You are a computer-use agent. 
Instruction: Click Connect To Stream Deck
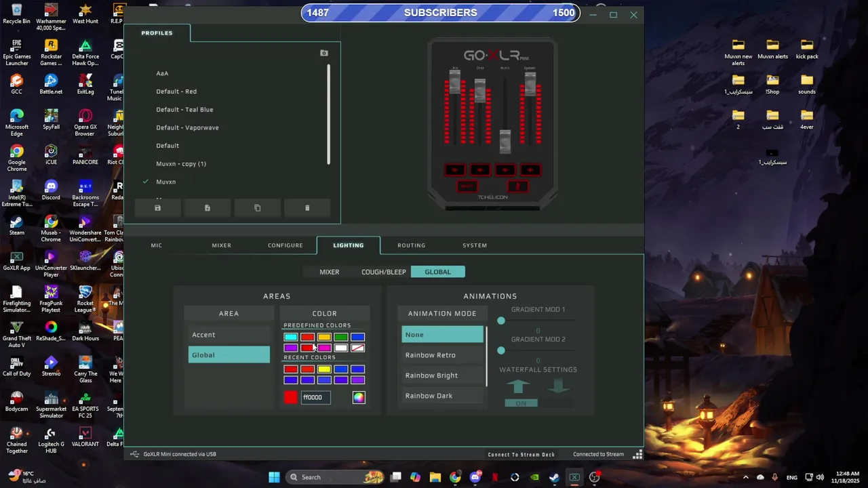click(x=521, y=454)
